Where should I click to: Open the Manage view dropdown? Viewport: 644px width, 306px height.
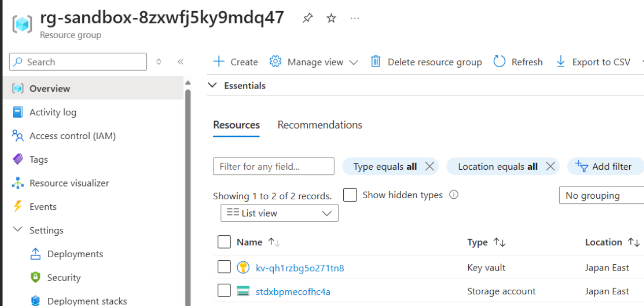coord(313,62)
